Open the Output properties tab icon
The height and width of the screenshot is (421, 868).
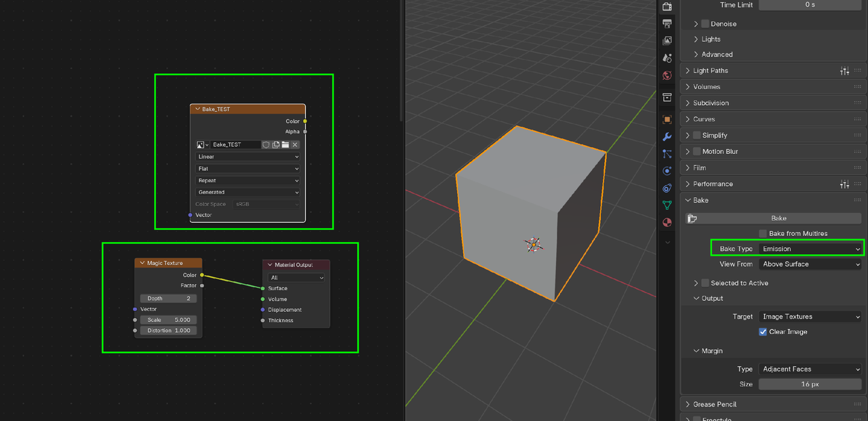click(667, 24)
